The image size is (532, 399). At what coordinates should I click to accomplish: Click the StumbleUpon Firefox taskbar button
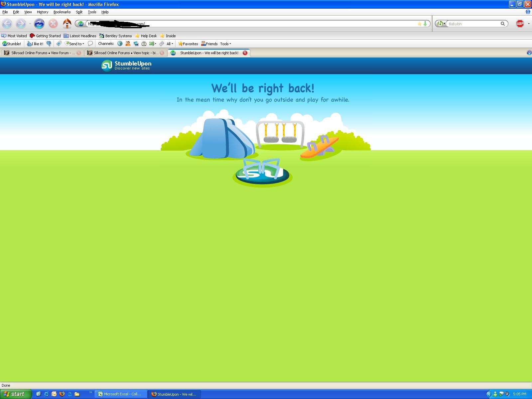(x=175, y=394)
